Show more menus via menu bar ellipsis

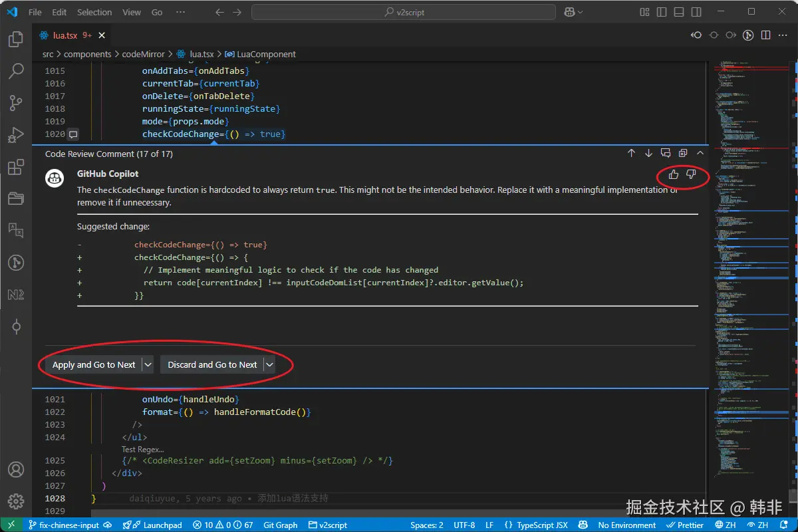coord(180,12)
